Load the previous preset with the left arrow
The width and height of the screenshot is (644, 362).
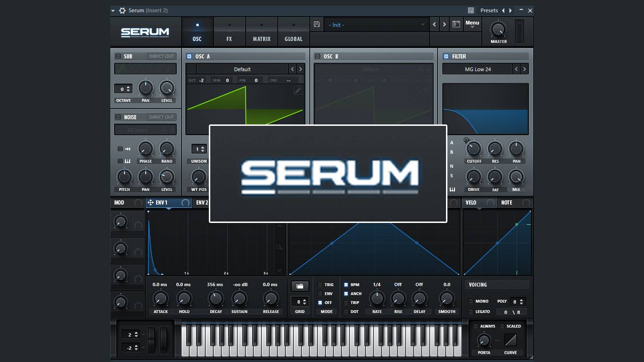point(435,25)
